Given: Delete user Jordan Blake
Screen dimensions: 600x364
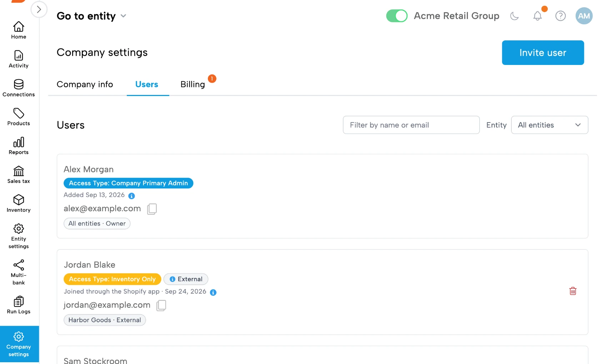Looking at the screenshot, I should [573, 291].
